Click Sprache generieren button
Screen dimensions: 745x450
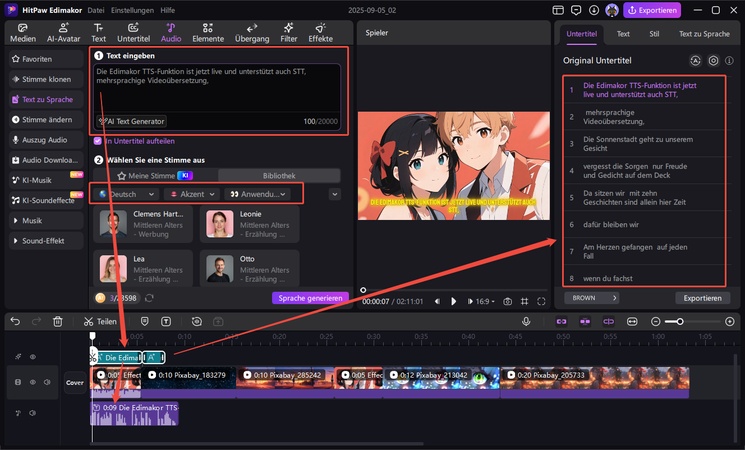(x=310, y=298)
